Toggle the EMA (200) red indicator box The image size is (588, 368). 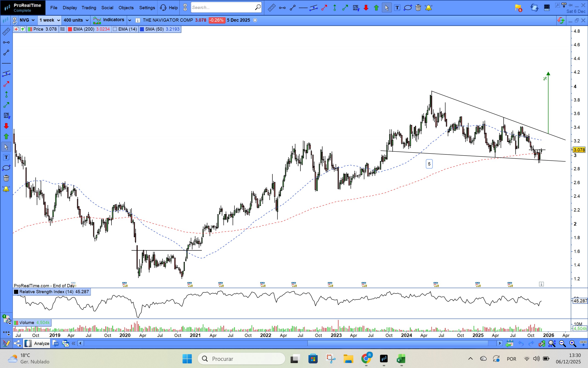point(70,29)
